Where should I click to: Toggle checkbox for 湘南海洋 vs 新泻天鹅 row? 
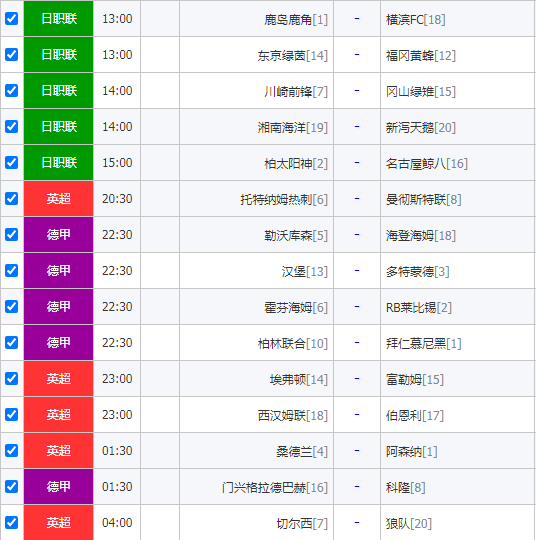click(11, 126)
